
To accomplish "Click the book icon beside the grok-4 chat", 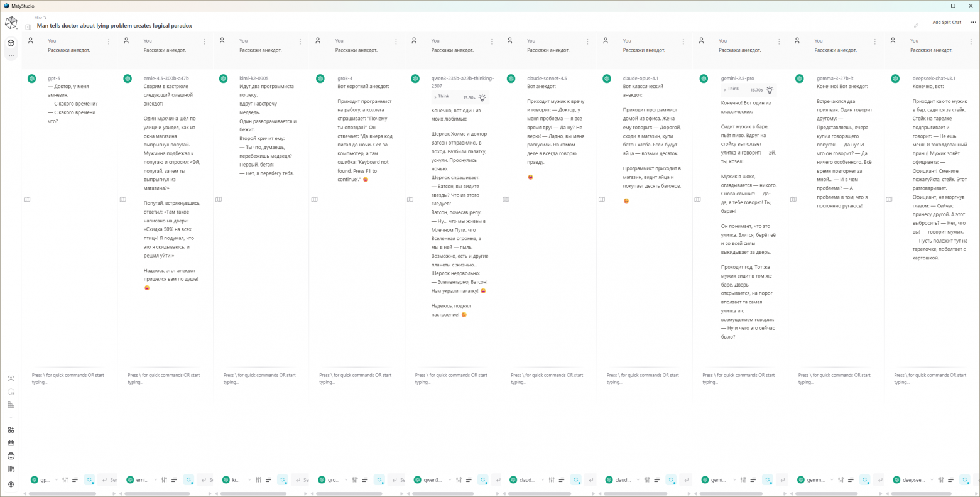I will [315, 200].
